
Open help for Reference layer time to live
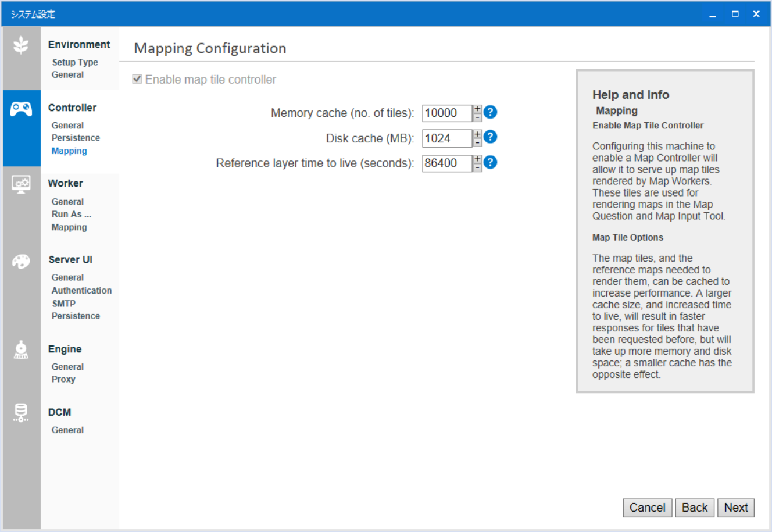[x=490, y=162]
